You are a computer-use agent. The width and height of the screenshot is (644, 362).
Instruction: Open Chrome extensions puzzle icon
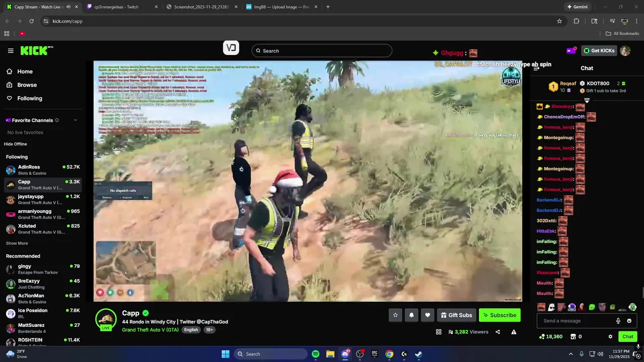(x=577, y=21)
